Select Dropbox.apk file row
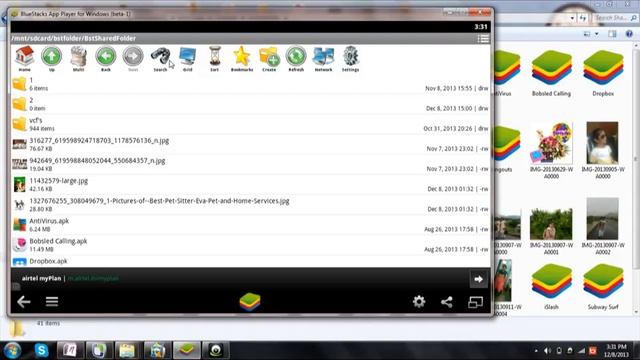640x360 pixels. coord(250,261)
